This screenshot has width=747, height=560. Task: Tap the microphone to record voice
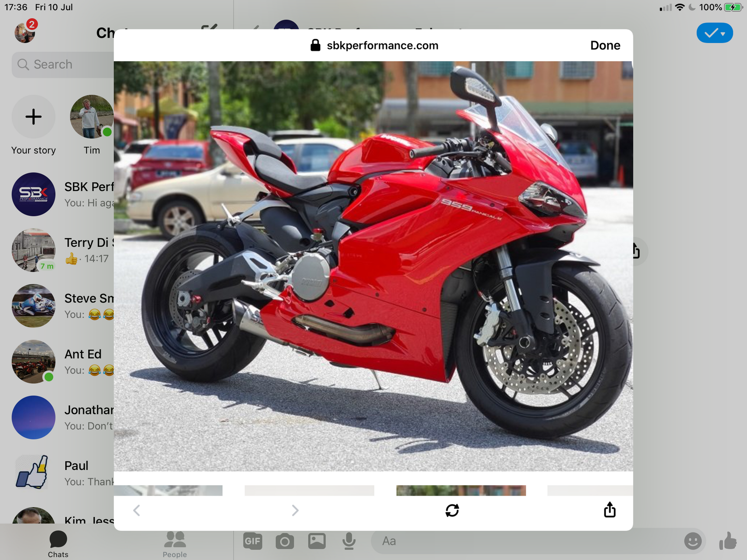click(x=349, y=541)
